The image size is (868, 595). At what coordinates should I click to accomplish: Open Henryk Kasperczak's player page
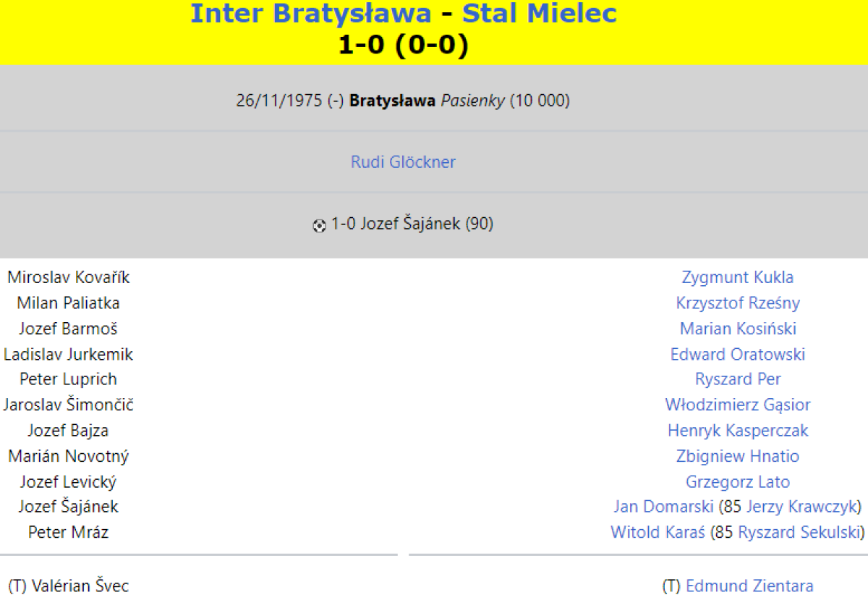(x=737, y=431)
